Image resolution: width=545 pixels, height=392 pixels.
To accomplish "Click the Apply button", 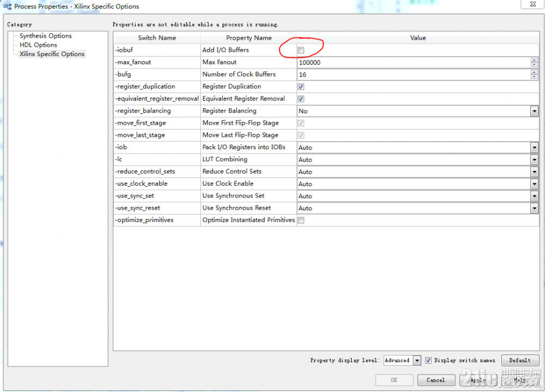I will (x=478, y=380).
